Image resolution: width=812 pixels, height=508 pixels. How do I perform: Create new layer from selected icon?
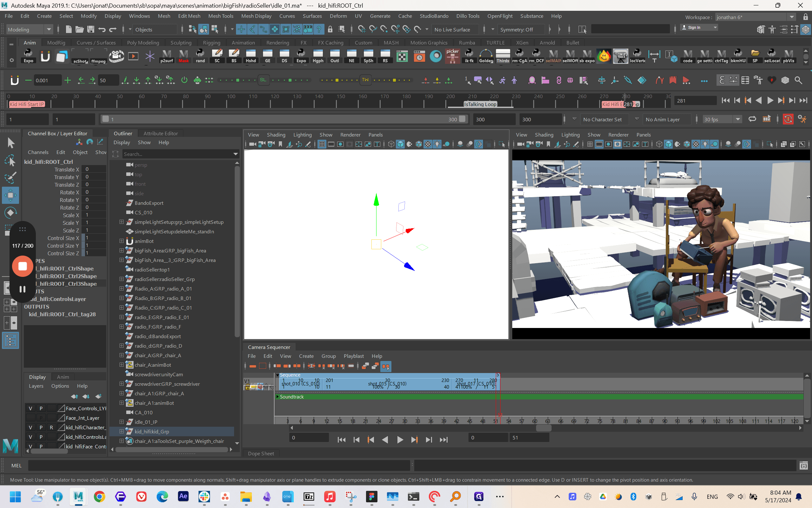point(99,397)
